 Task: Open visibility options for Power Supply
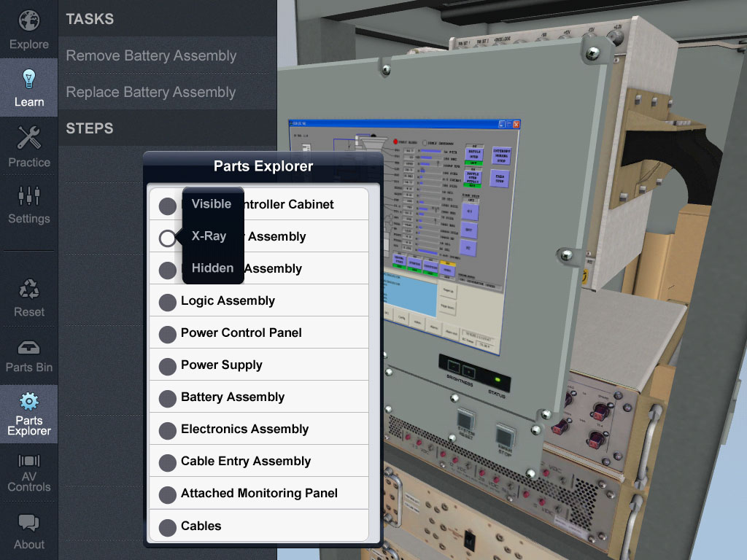168,365
